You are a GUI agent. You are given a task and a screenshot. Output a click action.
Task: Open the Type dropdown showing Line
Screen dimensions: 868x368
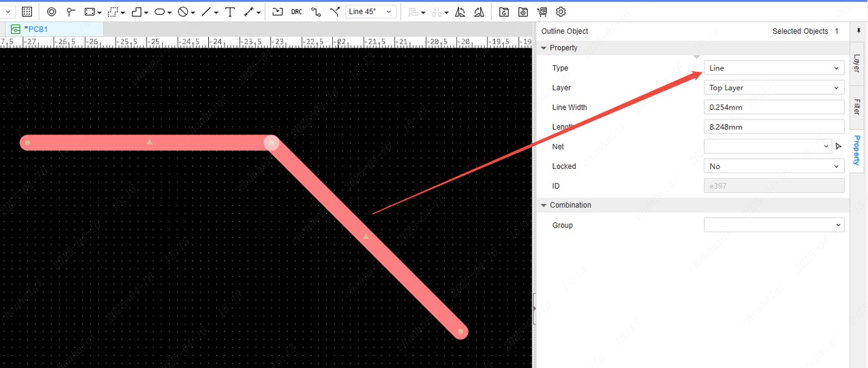[x=774, y=68]
